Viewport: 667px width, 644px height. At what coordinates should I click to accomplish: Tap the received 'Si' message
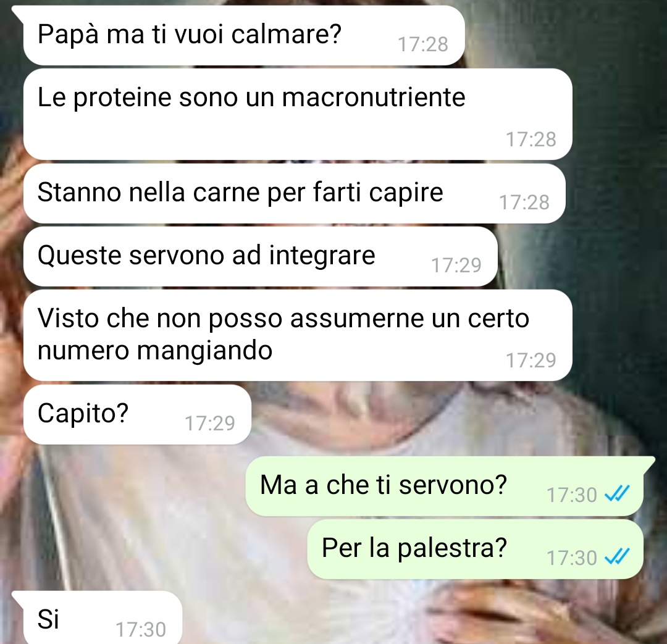[x=103, y=617]
